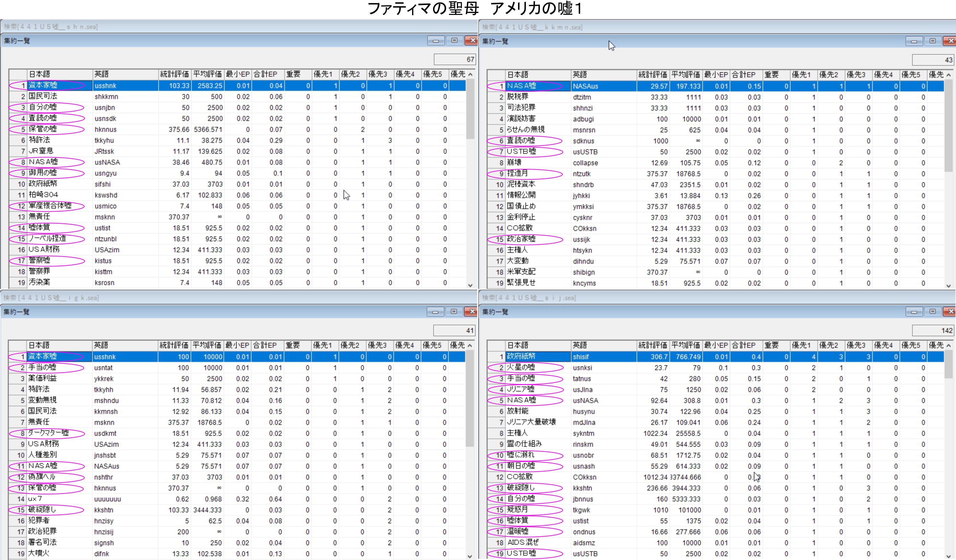This screenshot has height=560, width=956.
Task: Click the count field showing 67
Action: click(x=454, y=60)
